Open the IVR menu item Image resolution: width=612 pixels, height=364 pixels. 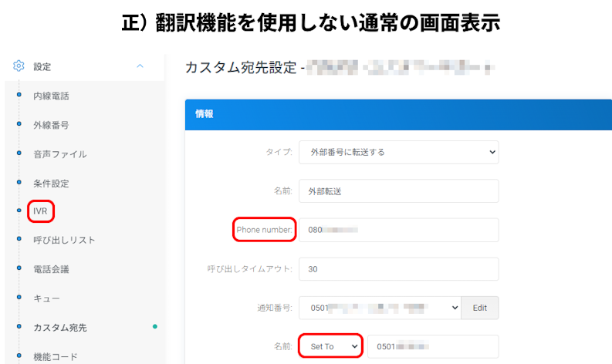40,211
